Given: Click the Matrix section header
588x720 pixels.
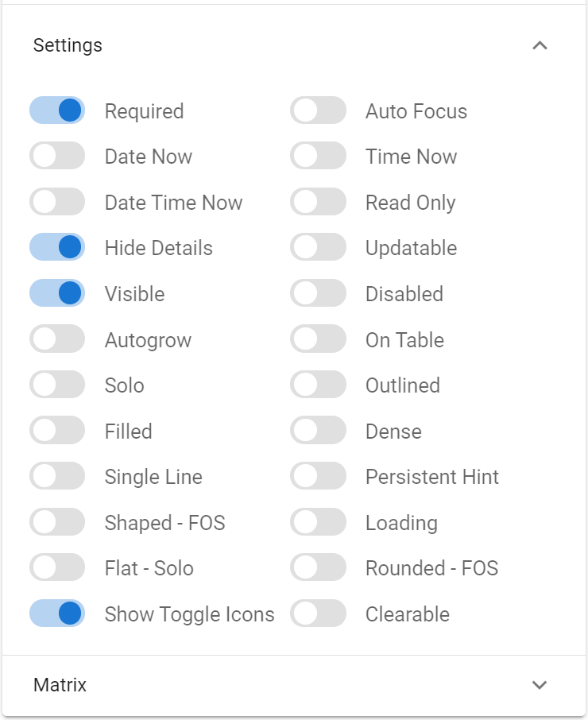Looking at the screenshot, I should [60, 685].
